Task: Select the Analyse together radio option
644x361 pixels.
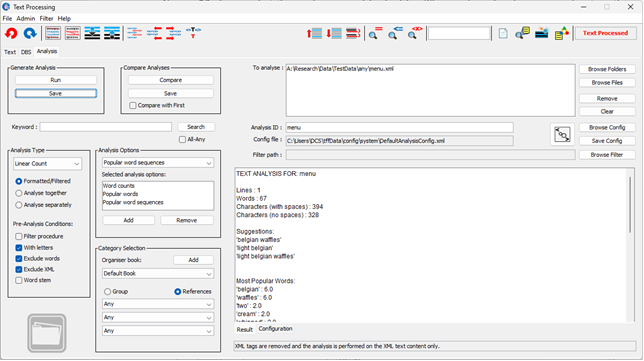Action: click(x=18, y=193)
